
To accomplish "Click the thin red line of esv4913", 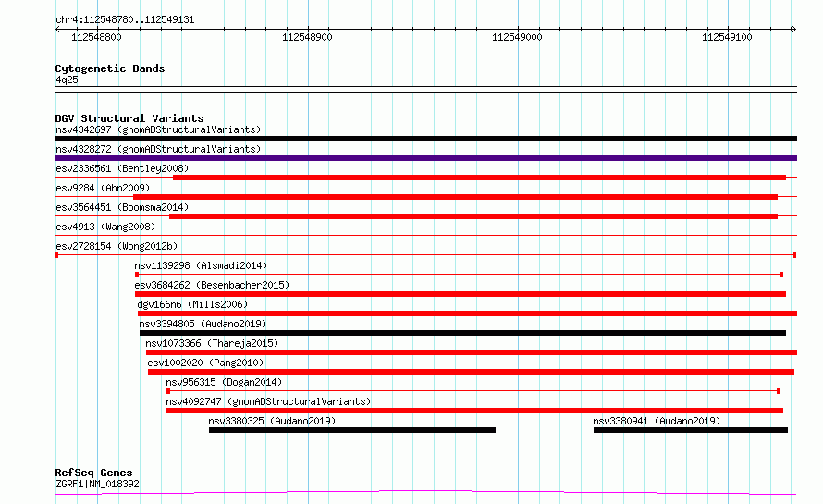I will coord(425,235).
